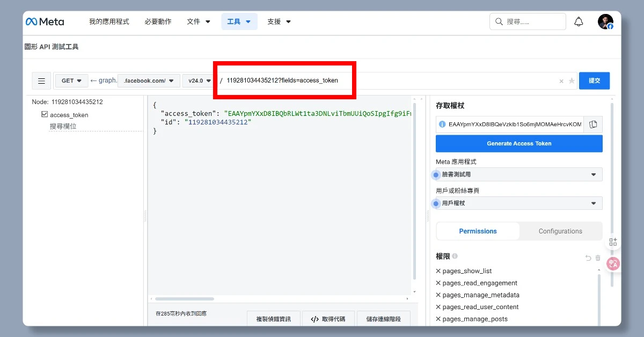The height and width of the screenshot is (337, 644).
Task: Click the permissions list scrollbar
Action: 599,301
